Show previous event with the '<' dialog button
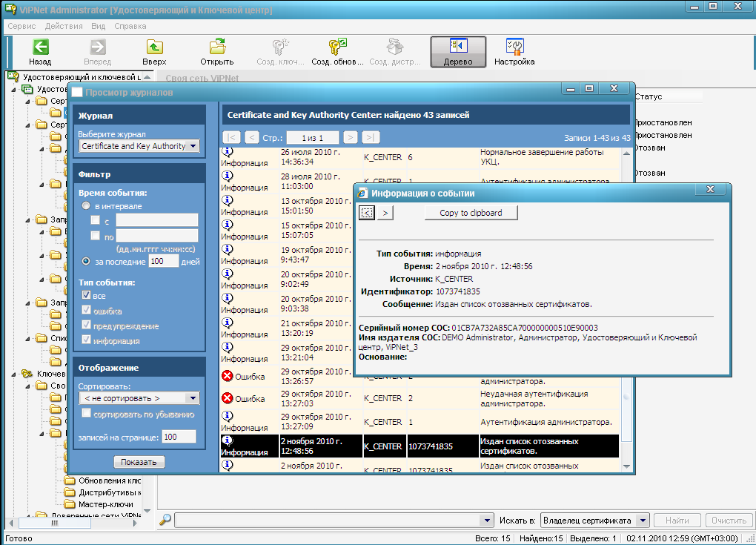Viewport: 756px width, 545px height. (367, 213)
